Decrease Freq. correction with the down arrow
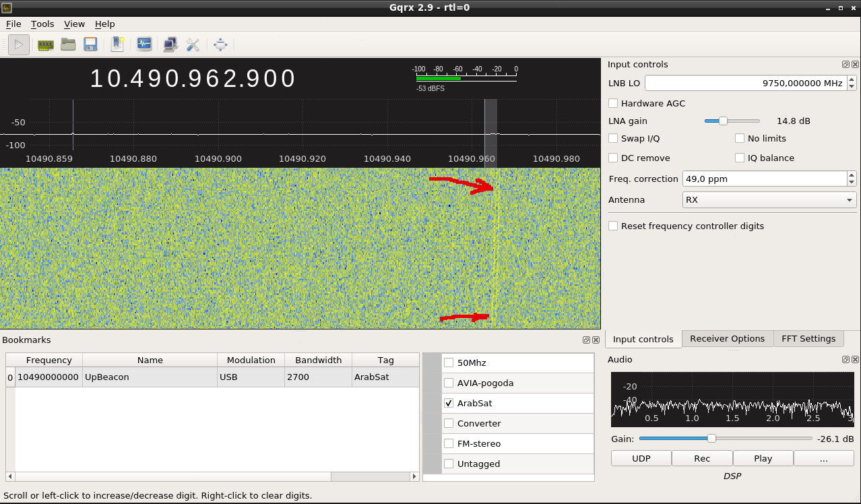861x504 pixels. 852,183
